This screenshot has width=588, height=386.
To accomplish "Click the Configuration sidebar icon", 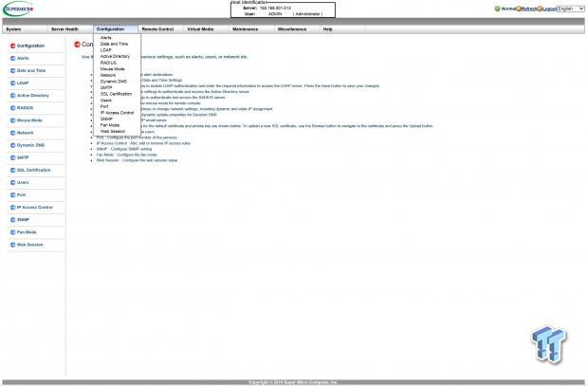I will 12,46.
